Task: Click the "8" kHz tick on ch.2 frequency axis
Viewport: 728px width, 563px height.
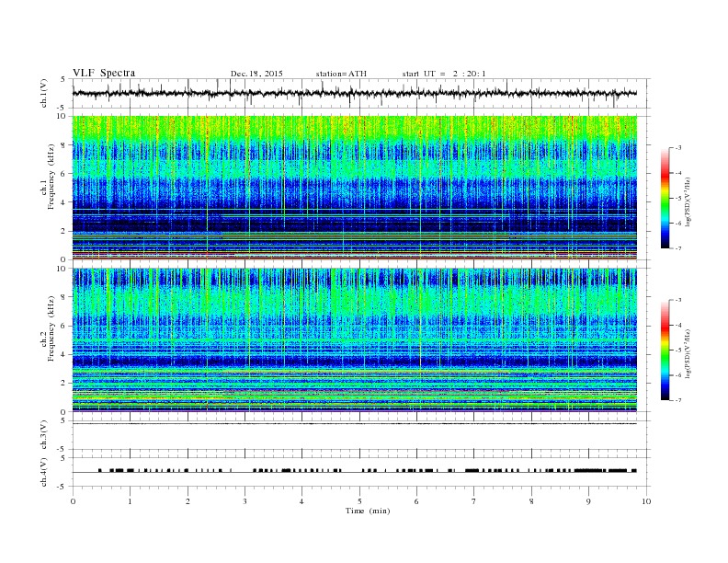Action: click(x=64, y=297)
